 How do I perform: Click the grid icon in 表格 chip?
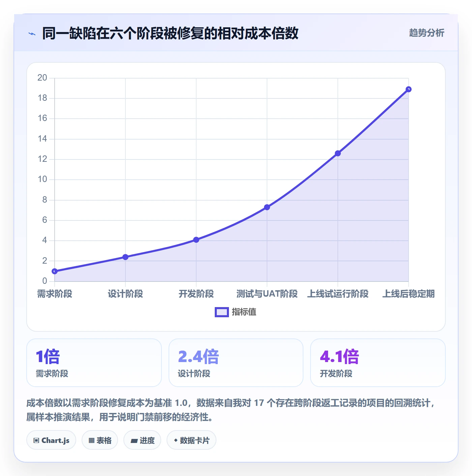pyautogui.click(x=91, y=441)
